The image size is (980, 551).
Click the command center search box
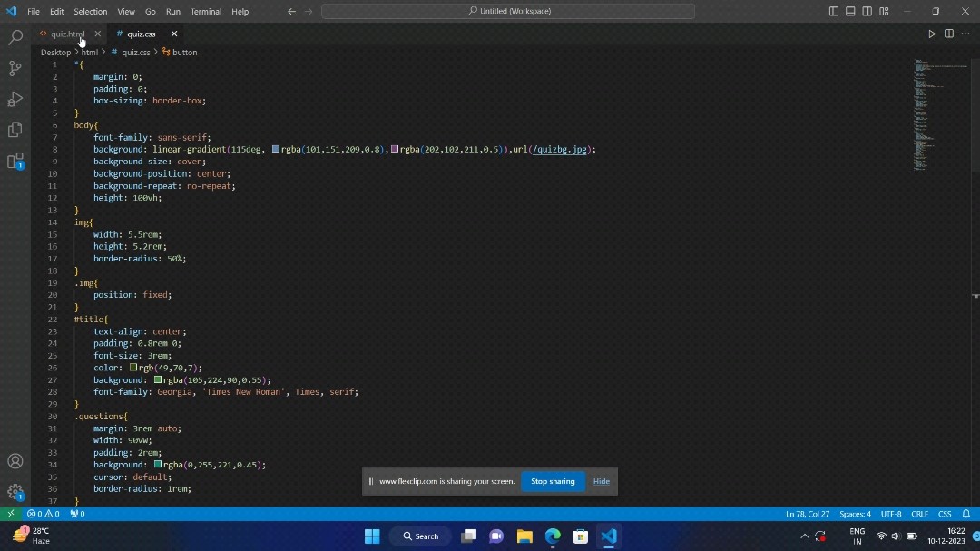point(508,11)
